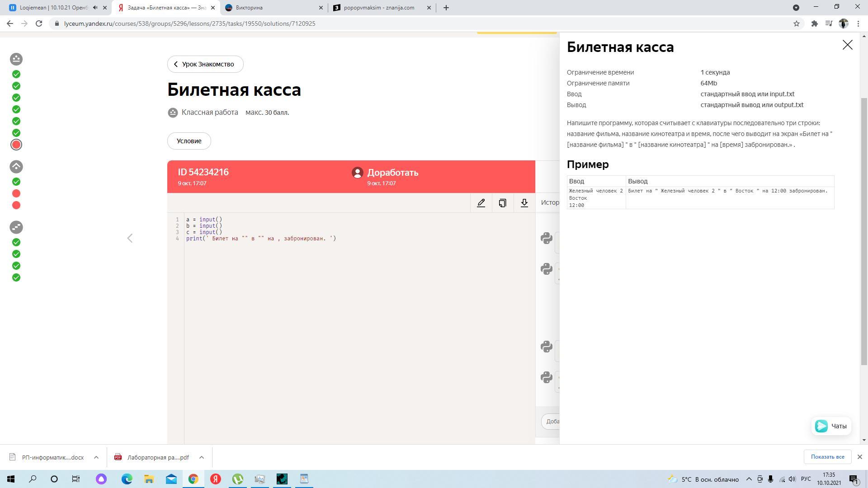This screenshot has height=488, width=868.
Task: Click the pencil edit solution icon
Action: tap(481, 203)
